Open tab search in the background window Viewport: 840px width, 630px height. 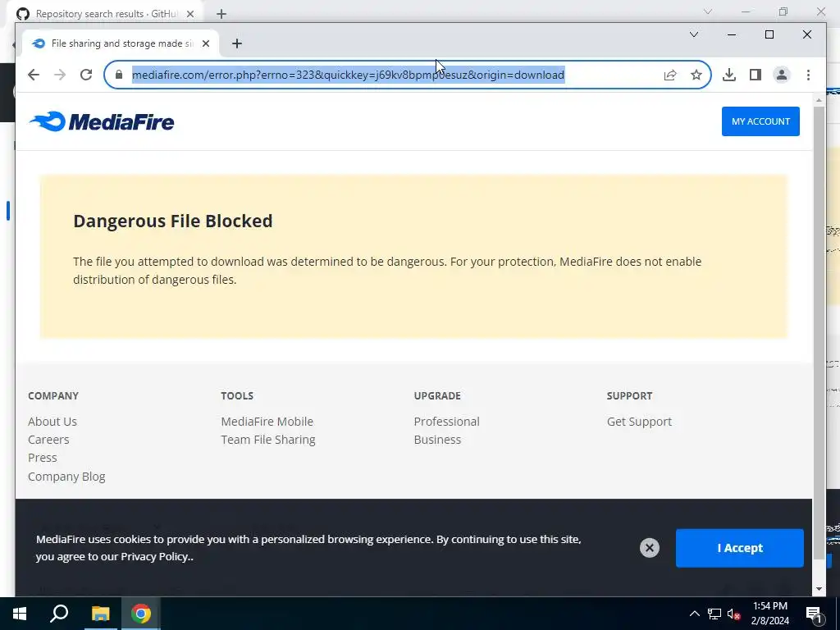click(x=708, y=11)
